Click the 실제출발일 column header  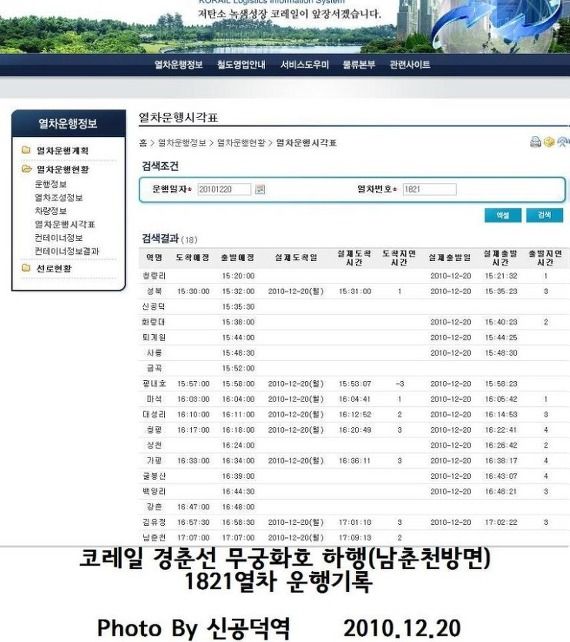point(450,258)
